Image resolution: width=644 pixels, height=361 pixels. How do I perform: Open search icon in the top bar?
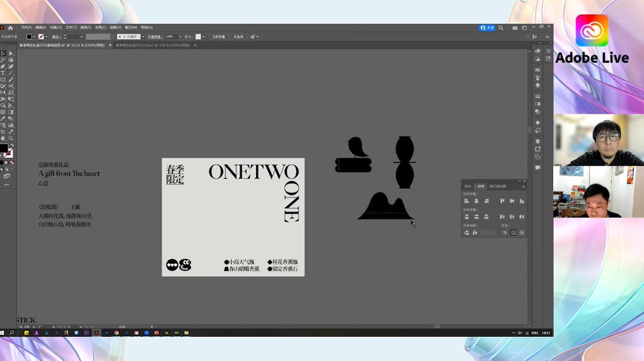(501, 28)
